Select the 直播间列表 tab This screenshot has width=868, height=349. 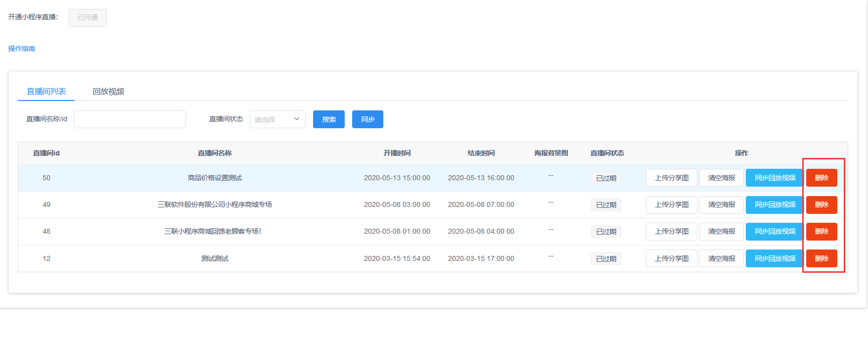tap(46, 92)
